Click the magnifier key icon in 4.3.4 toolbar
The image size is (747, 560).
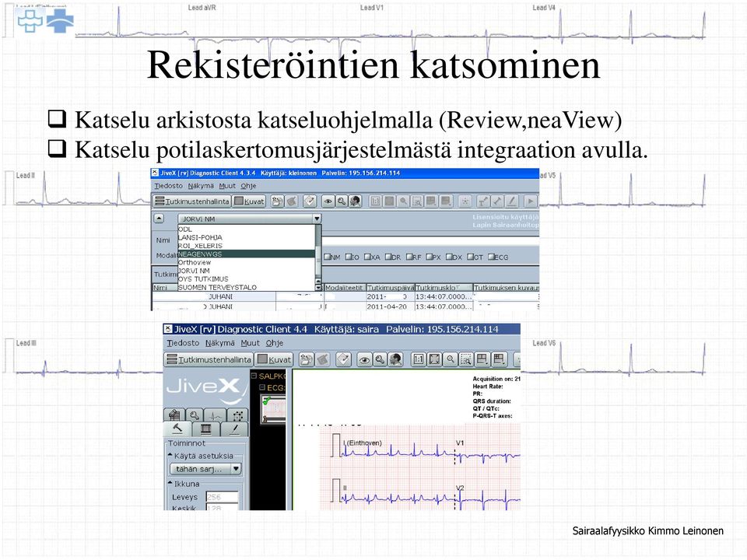point(341,201)
